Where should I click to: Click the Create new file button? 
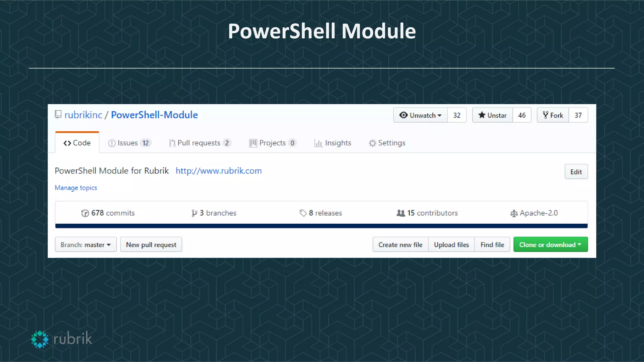coord(400,244)
